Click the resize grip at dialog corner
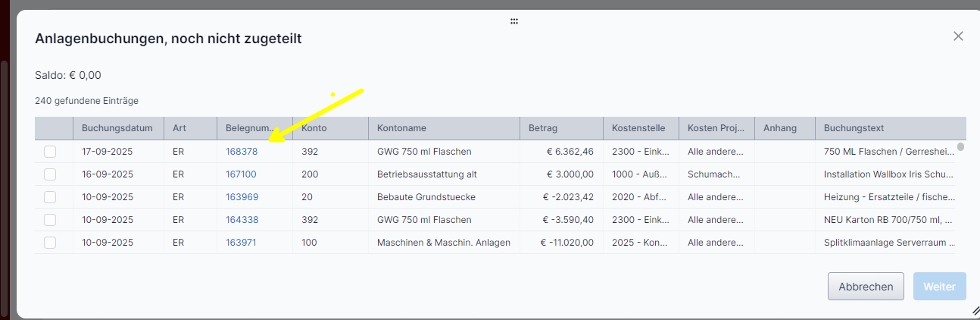This screenshot has width=980, height=320. (975, 312)
